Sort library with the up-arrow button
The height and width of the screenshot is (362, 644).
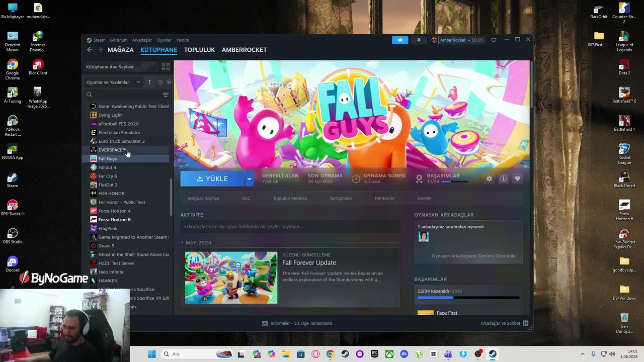click(x=149, y=82)
